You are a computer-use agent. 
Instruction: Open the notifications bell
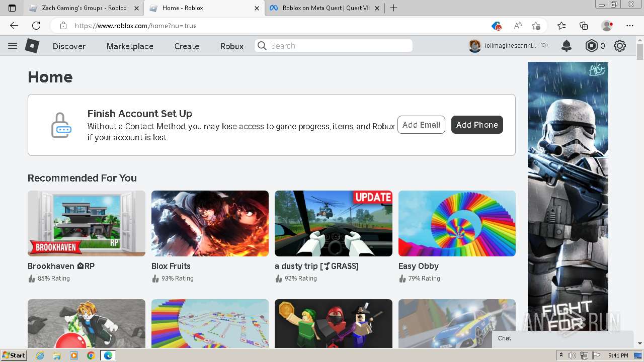(x=567, y=46)
